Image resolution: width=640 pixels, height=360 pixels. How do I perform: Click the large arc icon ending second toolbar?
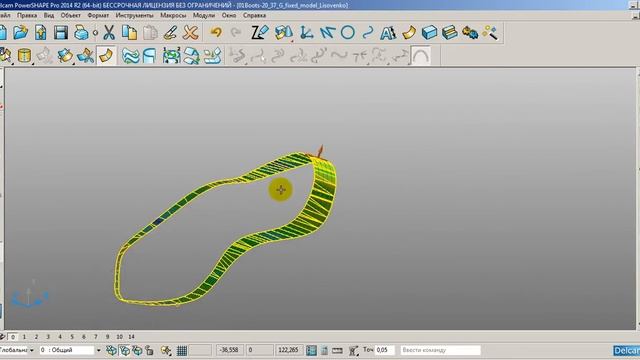420,56
